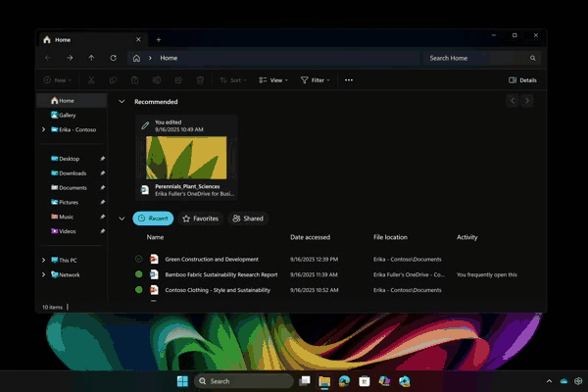The height and width of the screenshot is (392, 588).
Task: Open Microsoft Store from taskbar
Action: point(365,381)
